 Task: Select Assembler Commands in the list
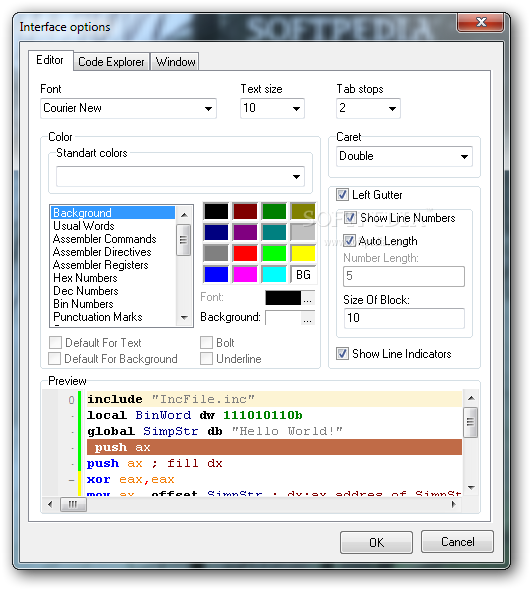(x=113, y=239)
